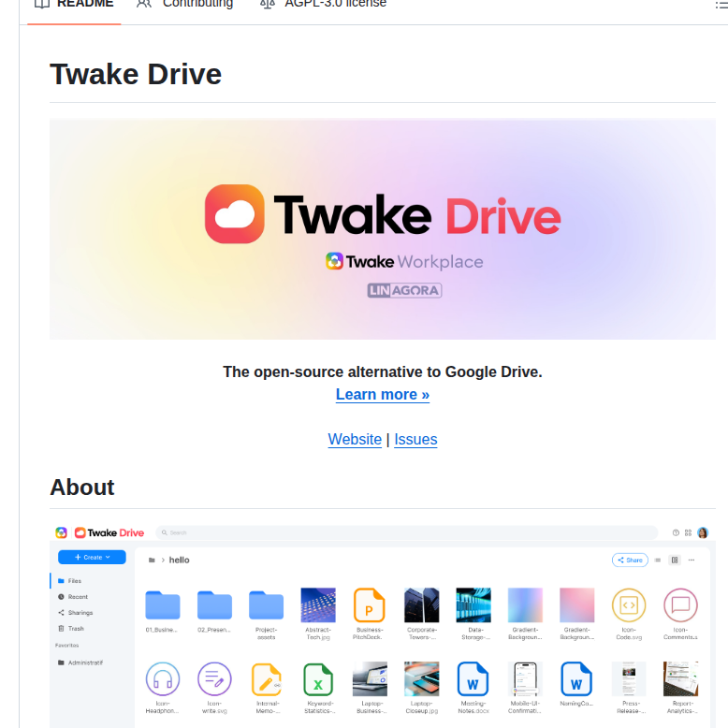Click the Share button in the Drive preview
The image size is (728, 728).
tap(630, 560)
